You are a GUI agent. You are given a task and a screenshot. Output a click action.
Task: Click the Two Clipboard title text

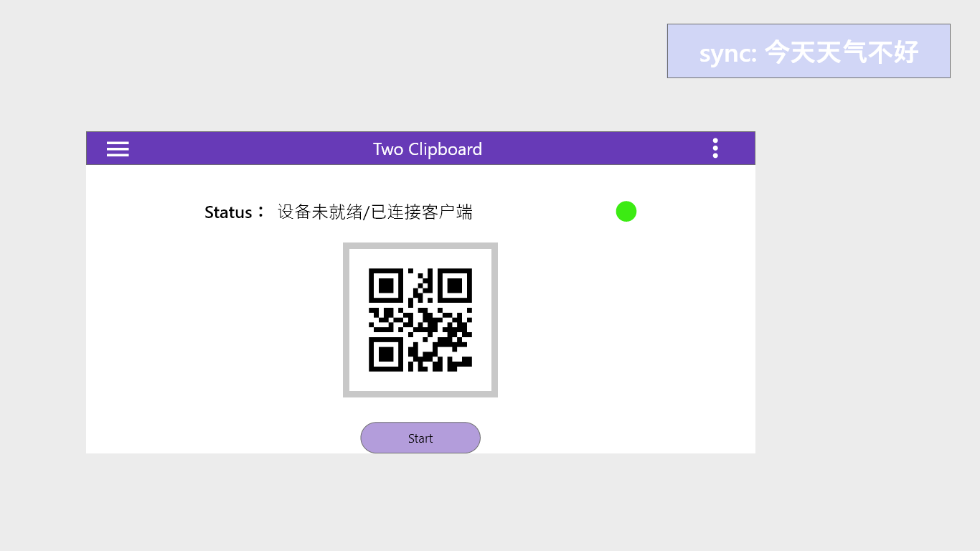pos(428,149)
